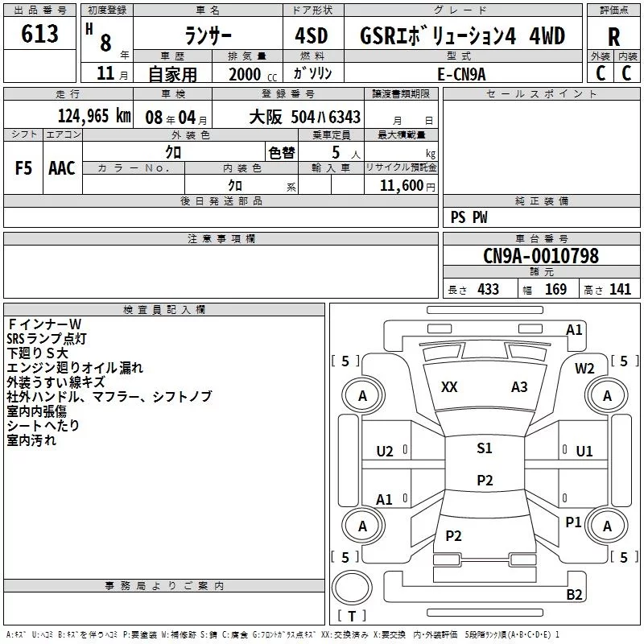Click the fuel type ガソリン
Viewport: 644px width, 644px height.
pyautogui.click(x=313, y=73)
